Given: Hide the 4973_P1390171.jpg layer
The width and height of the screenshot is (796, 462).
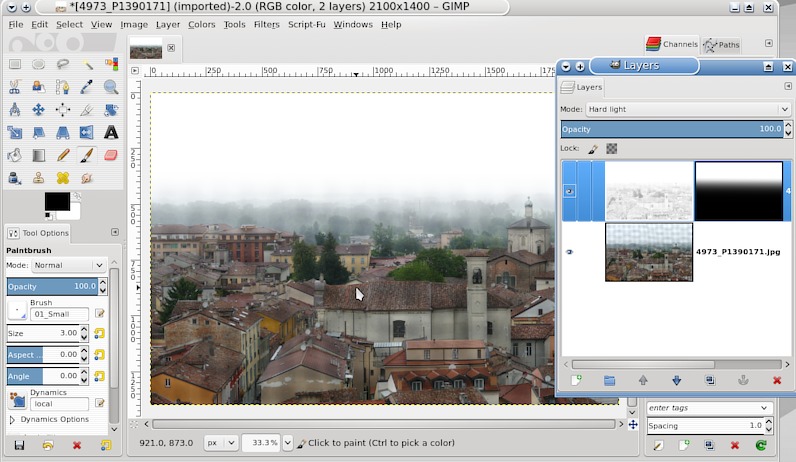Looking at the screenshot, I should click(x=570, y=252).
